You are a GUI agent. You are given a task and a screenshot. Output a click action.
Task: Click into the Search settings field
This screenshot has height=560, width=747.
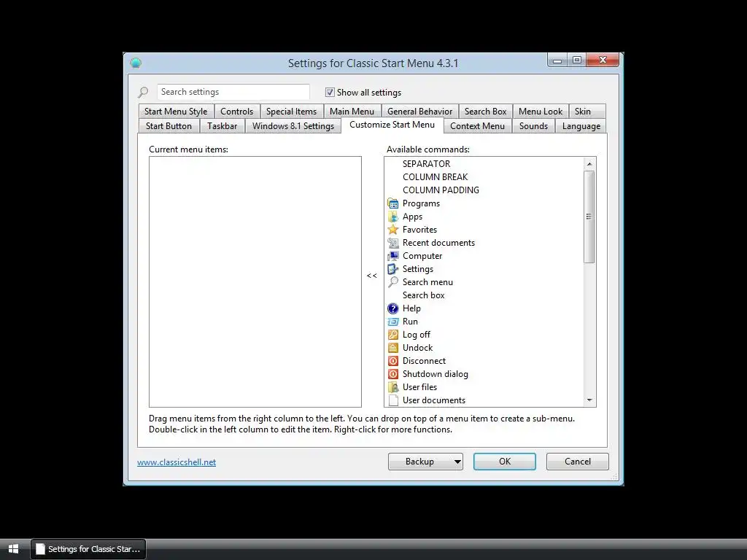coord(233,92)
